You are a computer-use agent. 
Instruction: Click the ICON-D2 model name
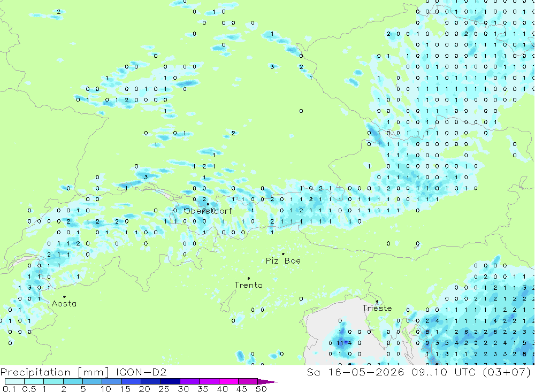(141, 372)
